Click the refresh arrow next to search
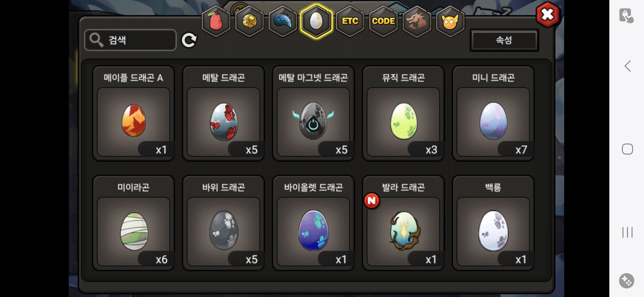This screenshot has width=644, height=297. [189, 40]
